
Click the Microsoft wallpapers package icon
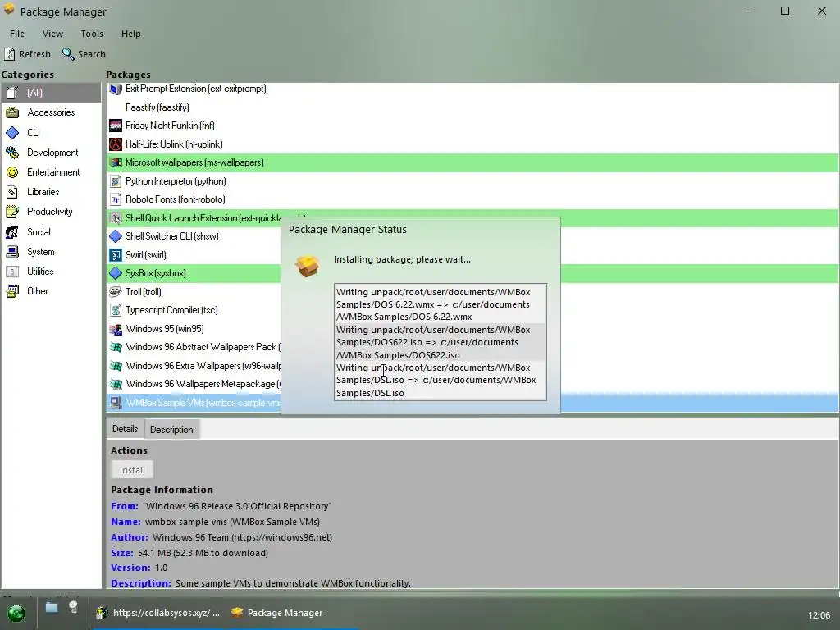coord(116,162)
